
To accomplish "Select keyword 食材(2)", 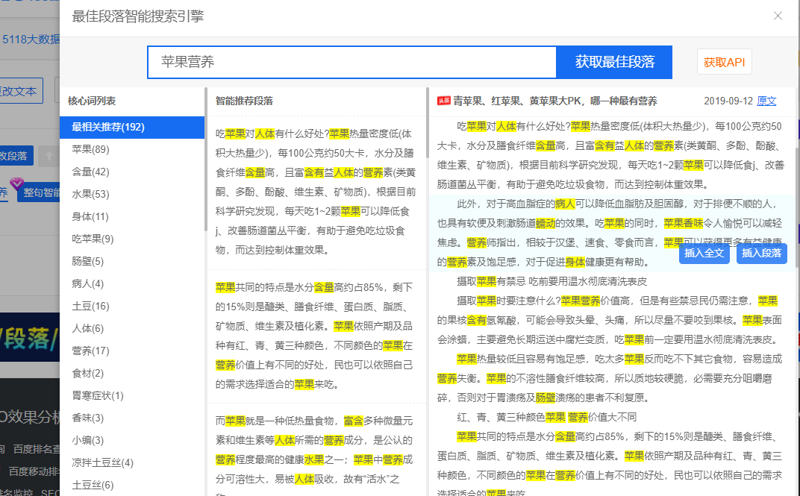I will click(88, 373).
